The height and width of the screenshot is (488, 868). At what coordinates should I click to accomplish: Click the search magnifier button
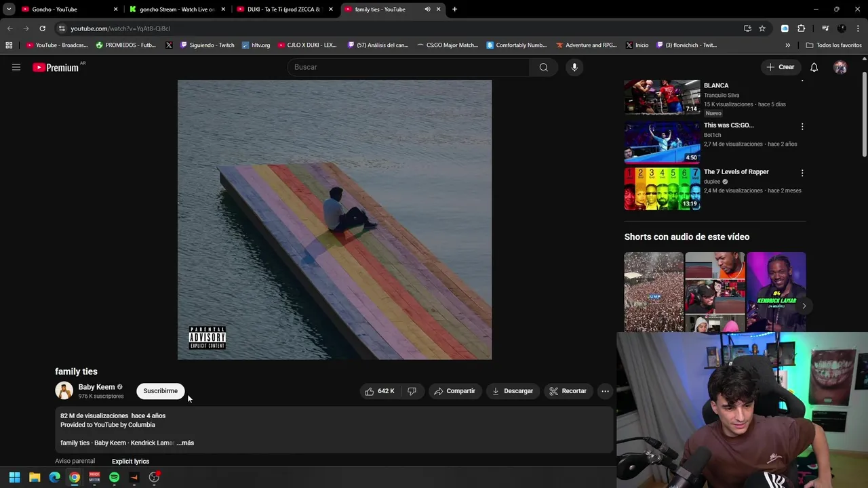click(x=543, y=67)
